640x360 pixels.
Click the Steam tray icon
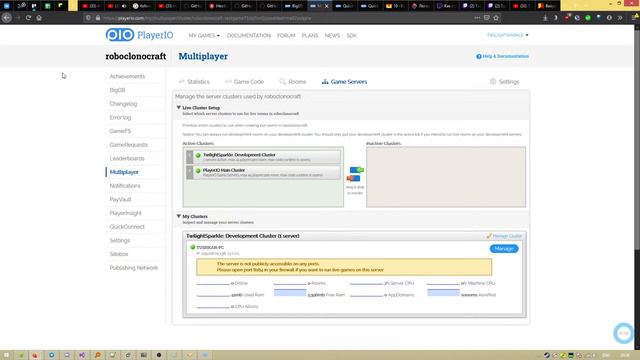coord(547,355)
